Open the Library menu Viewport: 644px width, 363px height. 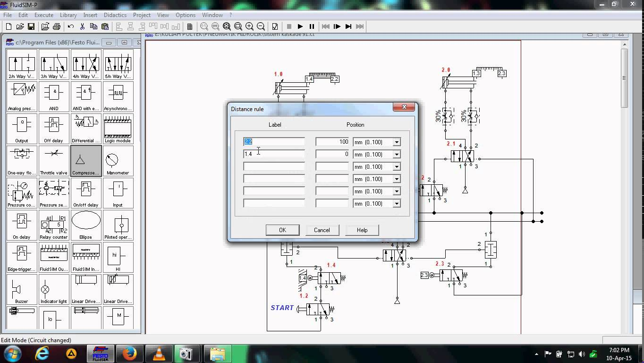point(68,15)
